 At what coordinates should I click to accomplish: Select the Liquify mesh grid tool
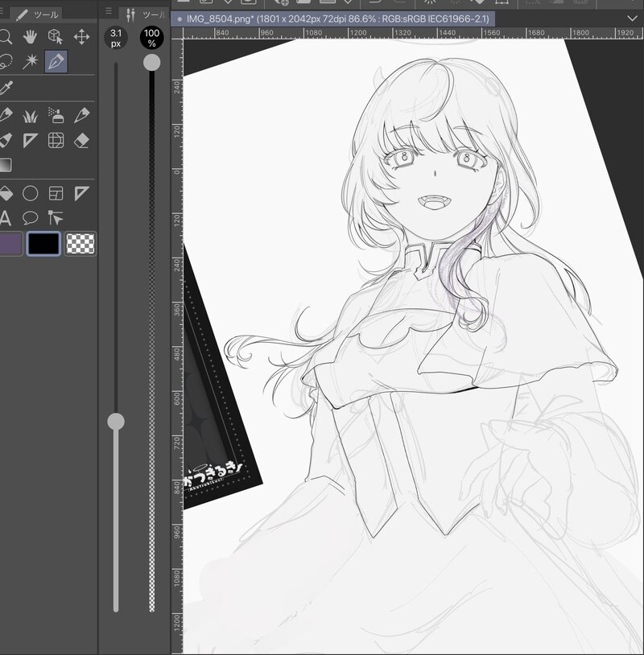tap(56, 140)
